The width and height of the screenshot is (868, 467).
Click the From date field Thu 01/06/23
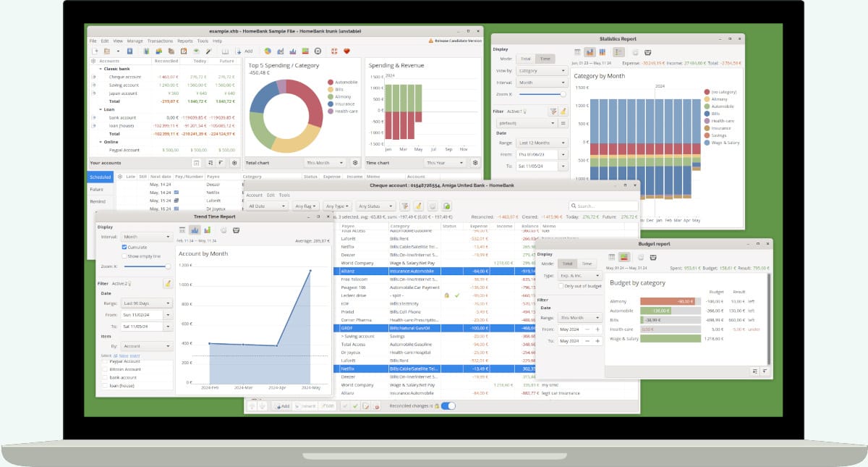coord(537,154)
